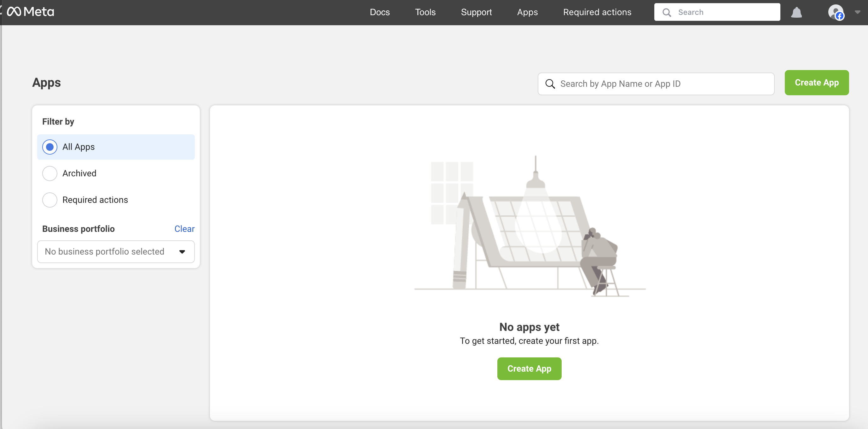This screenshot has height=429, width=868.
Task: Select the Archived filter option
Action: tap(50, 173)
